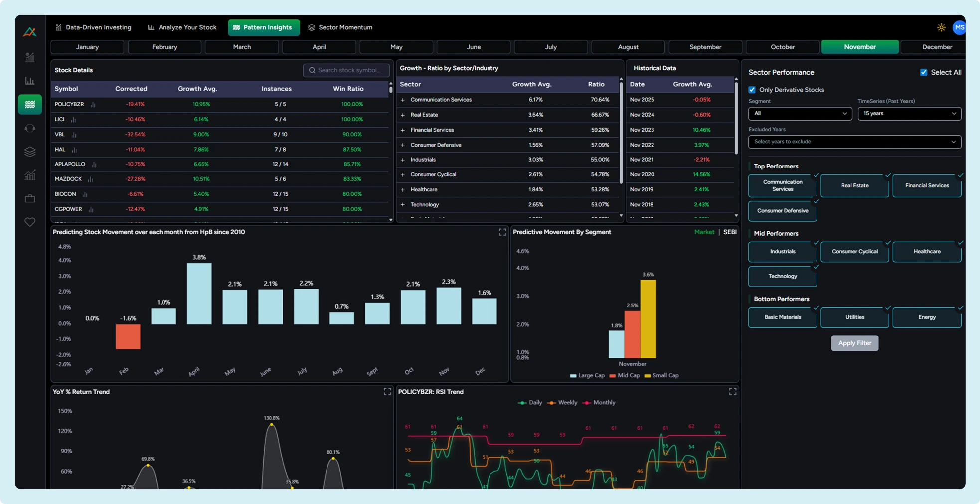Screen dimensions: 980x504
Task: Click the pink Monthly legend swatch in RSI chart
Action: click(x=587, y=402)
